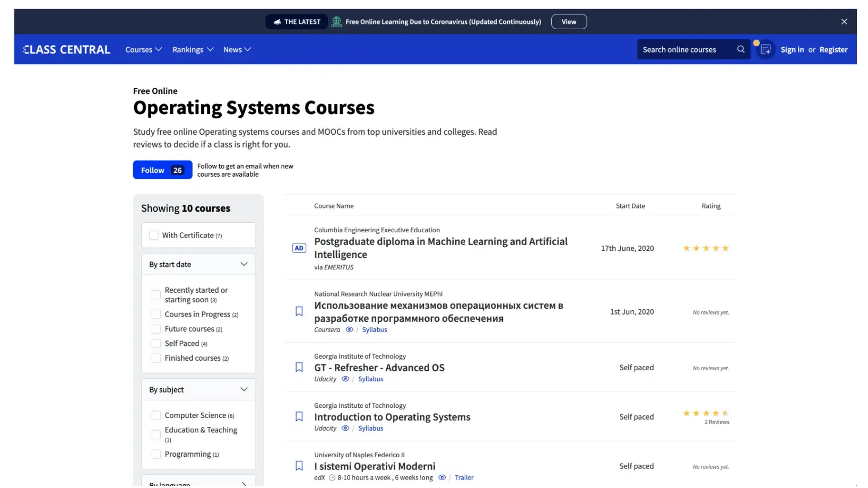Bookmark the National Research Nuclear University course
Viewport: 868px width, 488px height.
pyautogui.click(x=299, y=312)
